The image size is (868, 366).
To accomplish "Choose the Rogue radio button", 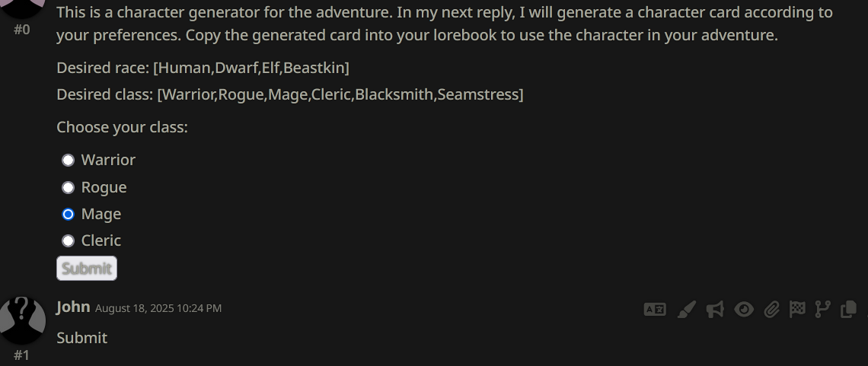I will tap(69, 187).
